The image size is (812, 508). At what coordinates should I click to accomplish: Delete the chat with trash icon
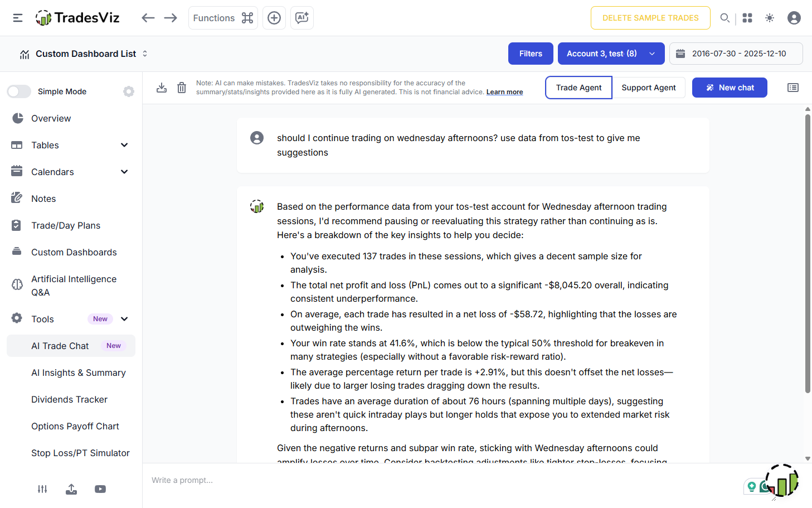pyautogui.click(x=182, y=88)
